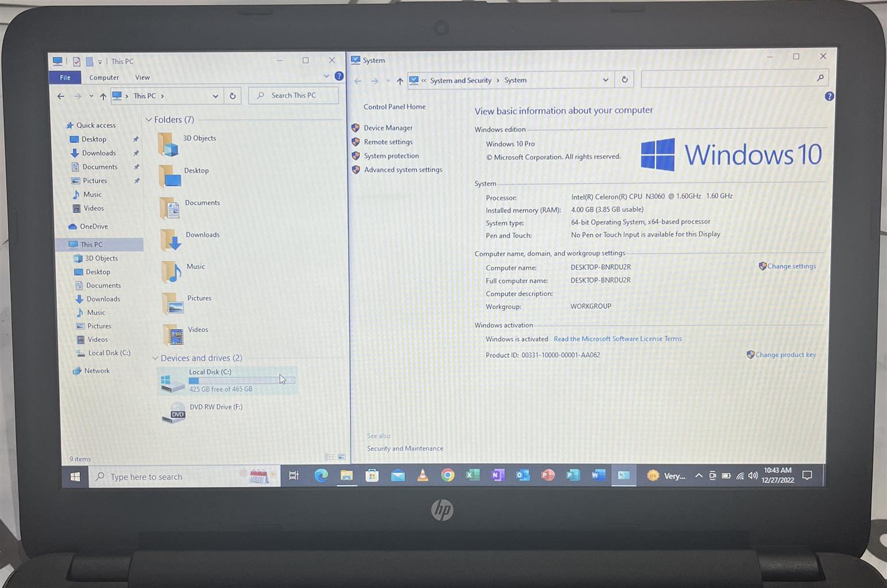Open the 3D Objects folder

(199, 138)
